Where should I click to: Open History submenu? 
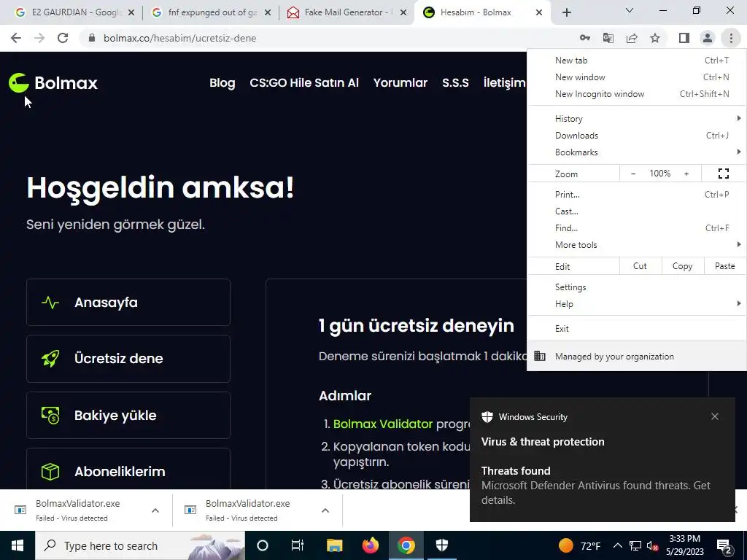636,119
